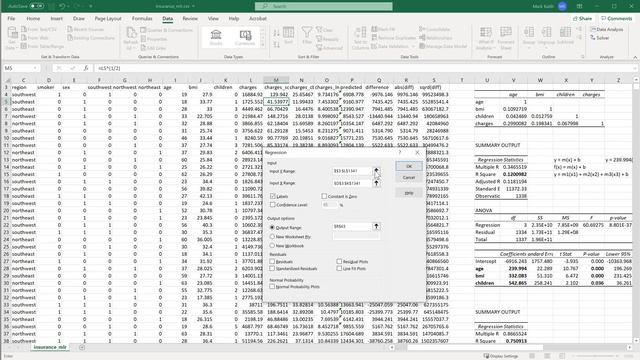Screen dimensions: 640x360
Task: Click the Sort button icon
Action: pyautogui.click(x=289, y=33)
